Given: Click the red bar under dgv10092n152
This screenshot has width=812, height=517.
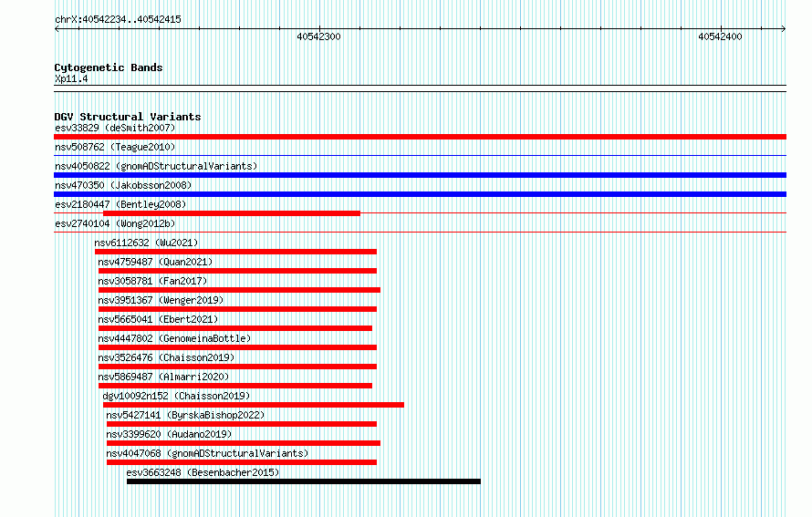Looking at the screenshot, I should (254, 405).
